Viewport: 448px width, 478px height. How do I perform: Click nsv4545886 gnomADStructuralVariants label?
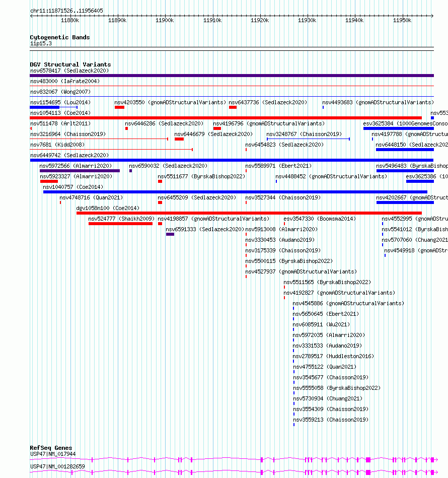pos(348,304)
